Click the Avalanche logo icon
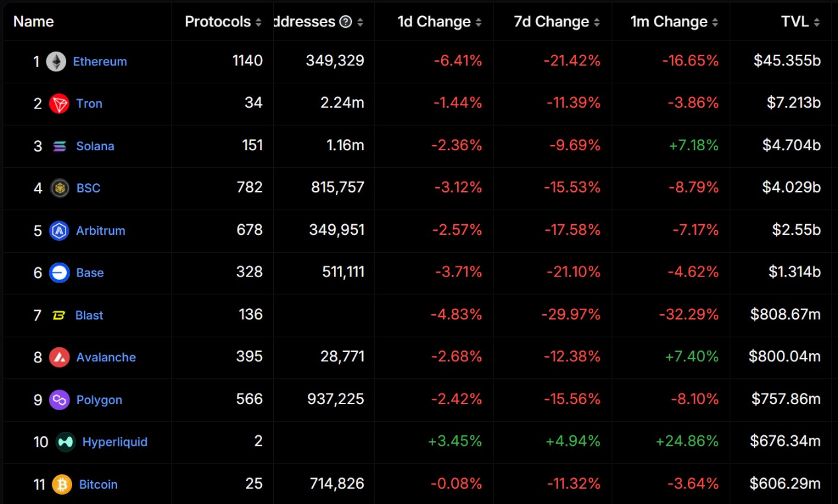The height and width of the screenshot is (504, 838). tap(60, 358)
